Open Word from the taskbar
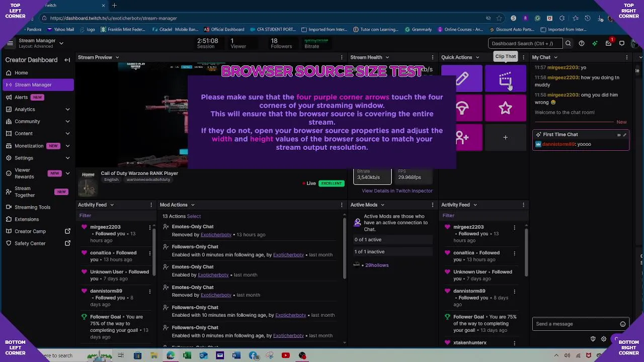The image size is (644, 362). click(236, 355)
